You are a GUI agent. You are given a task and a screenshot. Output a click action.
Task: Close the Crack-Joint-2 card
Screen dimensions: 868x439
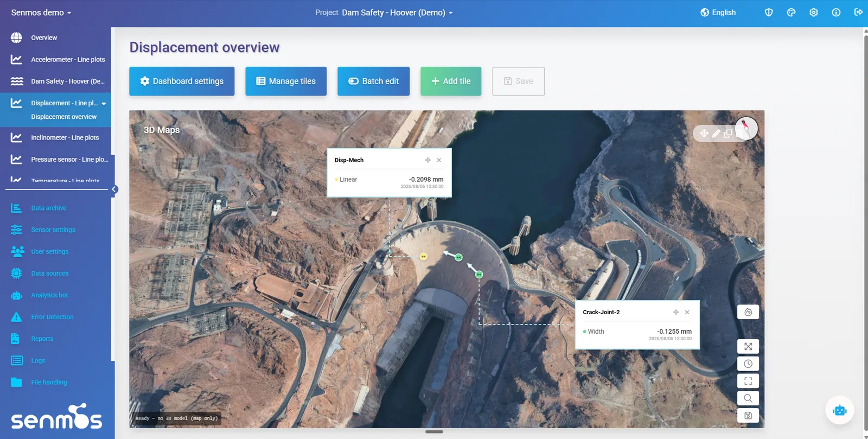[687, 312]
